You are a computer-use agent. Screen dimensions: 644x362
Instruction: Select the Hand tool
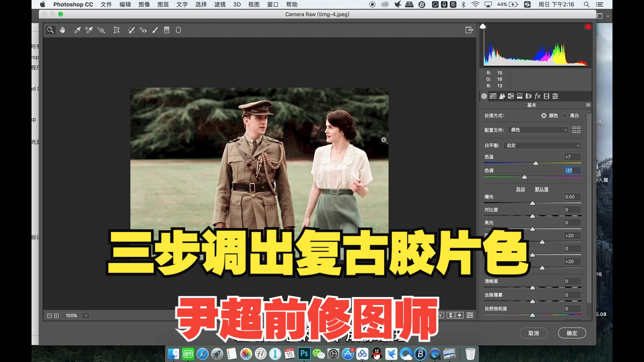tap(62, 30)
